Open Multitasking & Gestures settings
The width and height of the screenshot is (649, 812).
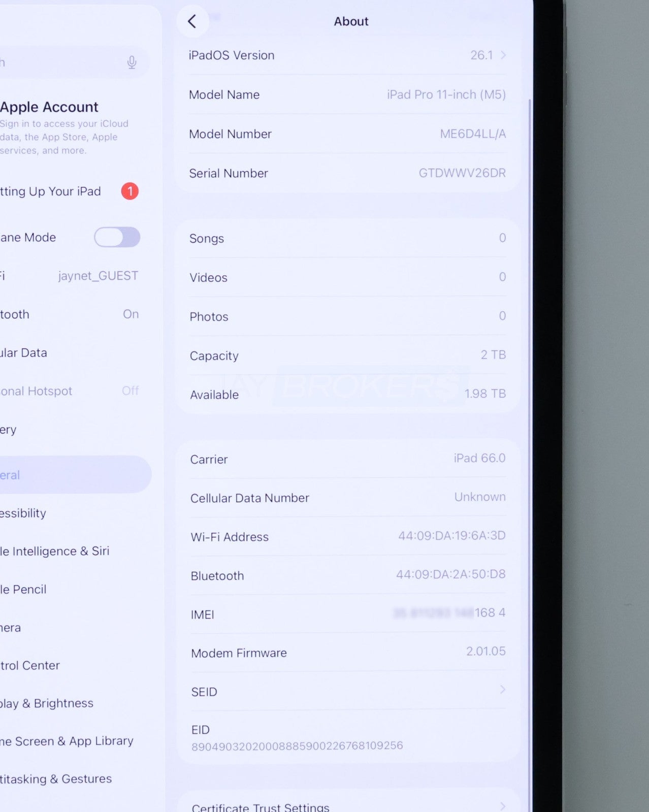pyautogui.click(x=56, y=779)
